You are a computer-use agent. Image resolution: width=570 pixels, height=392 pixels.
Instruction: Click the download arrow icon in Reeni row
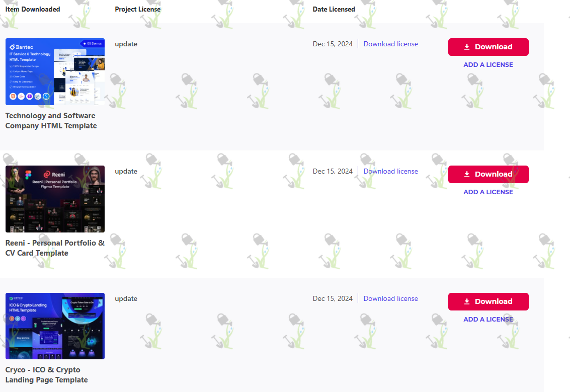(x=467, y=174)
